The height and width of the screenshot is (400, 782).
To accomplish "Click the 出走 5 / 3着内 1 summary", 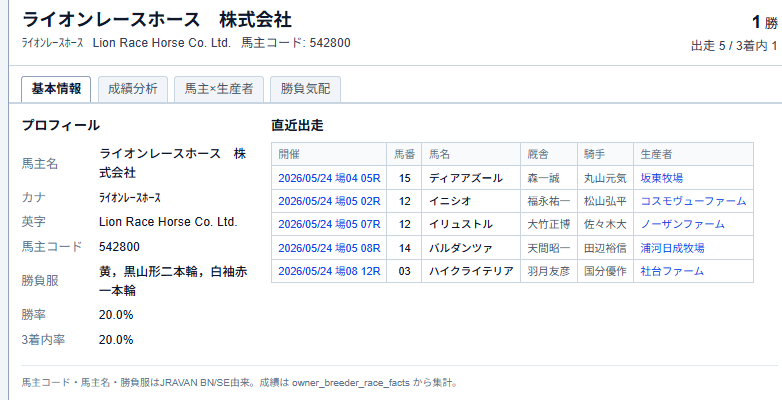I will coord(734,46).
